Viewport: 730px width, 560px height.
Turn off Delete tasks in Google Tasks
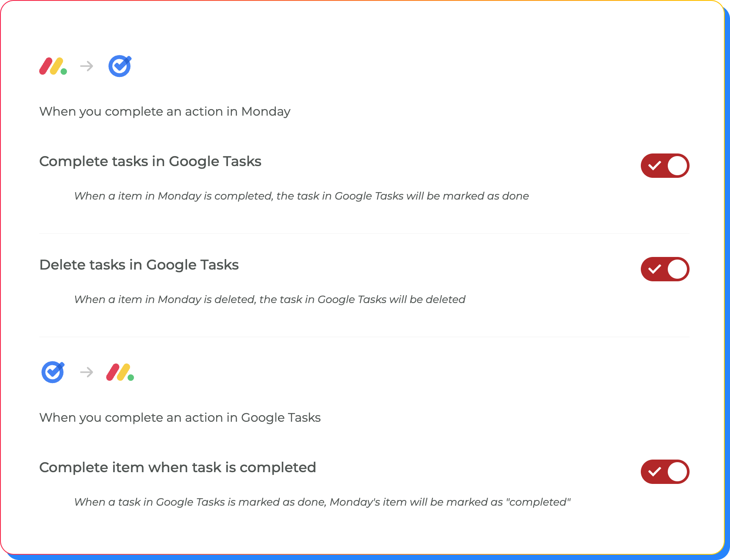click(665, 269)
